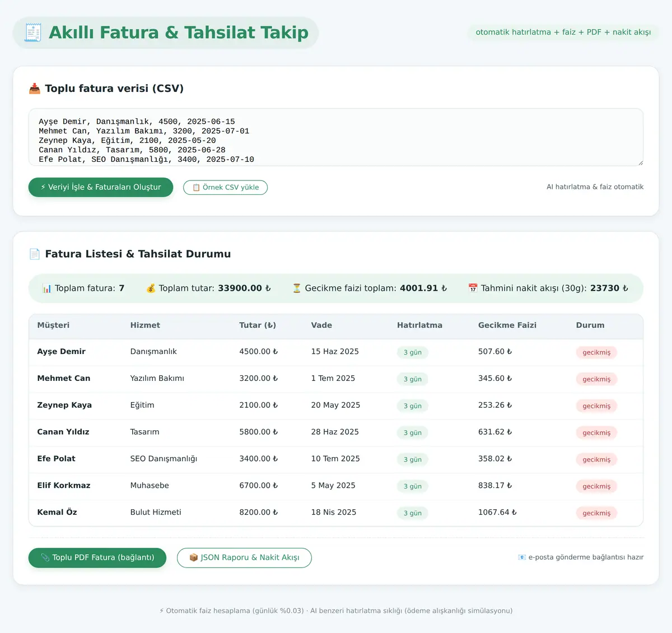Focus the CSV invoice data text area
The image size is (672, 633).
click(x=336, y=137)
